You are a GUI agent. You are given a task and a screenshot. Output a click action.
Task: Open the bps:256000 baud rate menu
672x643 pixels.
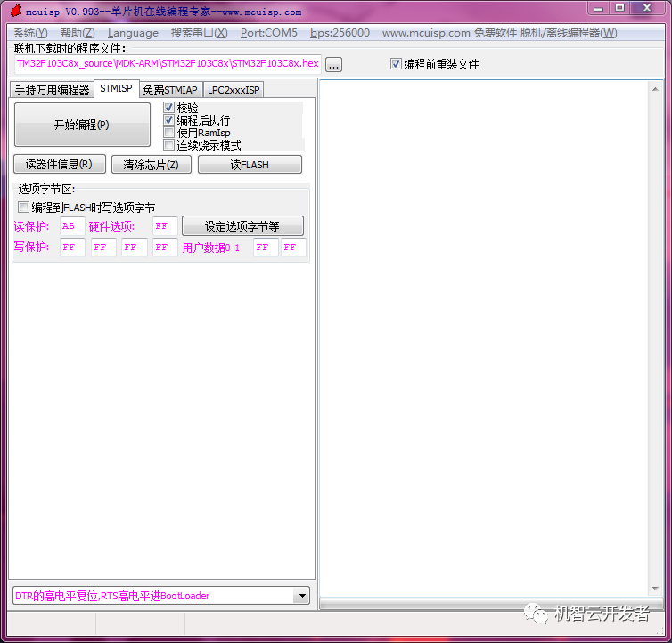[x=340, y=33]
